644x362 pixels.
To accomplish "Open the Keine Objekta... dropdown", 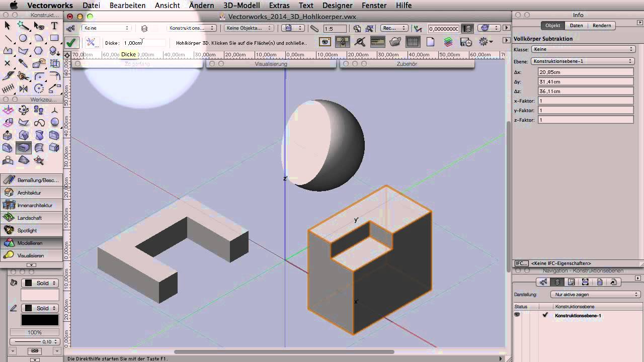I will click(x=248, y=28).
